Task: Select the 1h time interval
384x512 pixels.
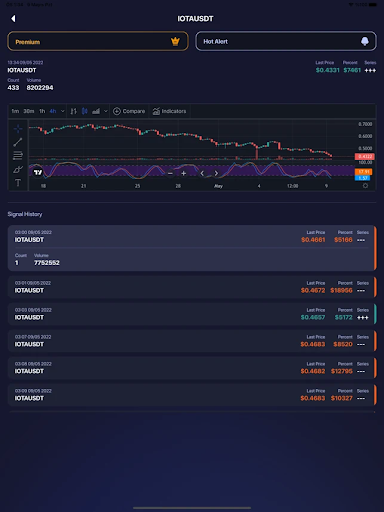Action: [42, 111]
